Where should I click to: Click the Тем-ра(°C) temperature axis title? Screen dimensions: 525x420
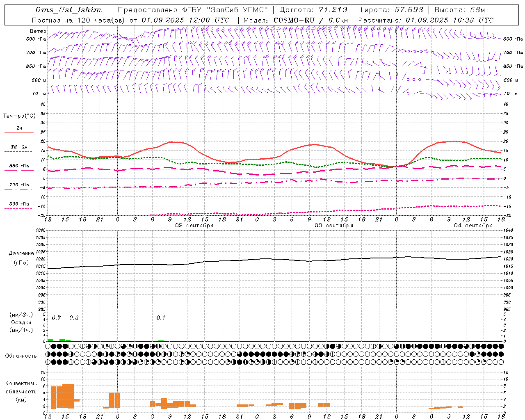(19, 116)
